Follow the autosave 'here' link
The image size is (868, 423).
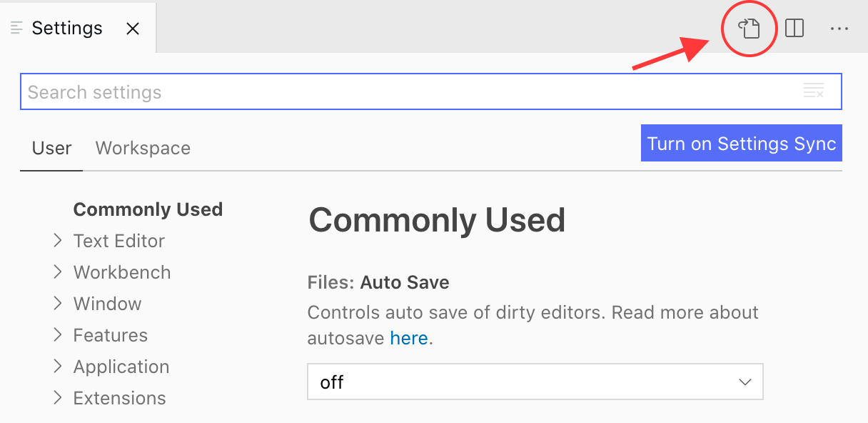[x=409, y=338]
